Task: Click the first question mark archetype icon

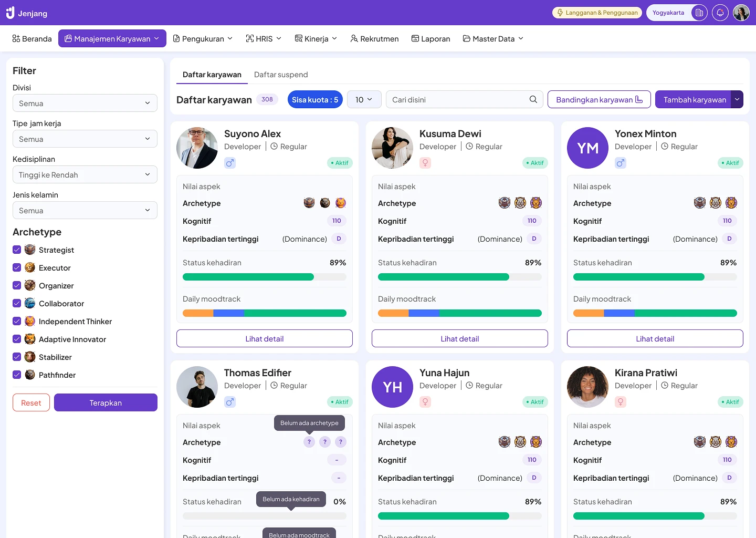Action: pos(309,442)
